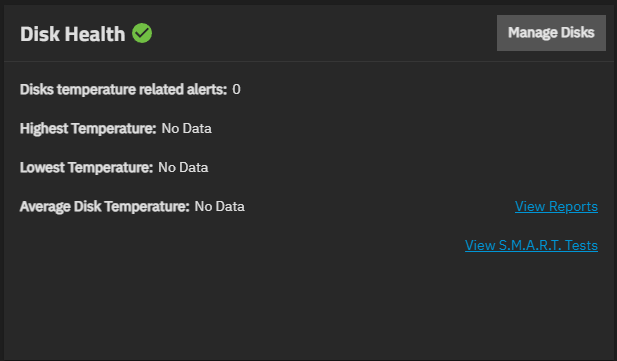Select the alerts count value 0
This screenshot has width=617, height=361.
point(236,89)
